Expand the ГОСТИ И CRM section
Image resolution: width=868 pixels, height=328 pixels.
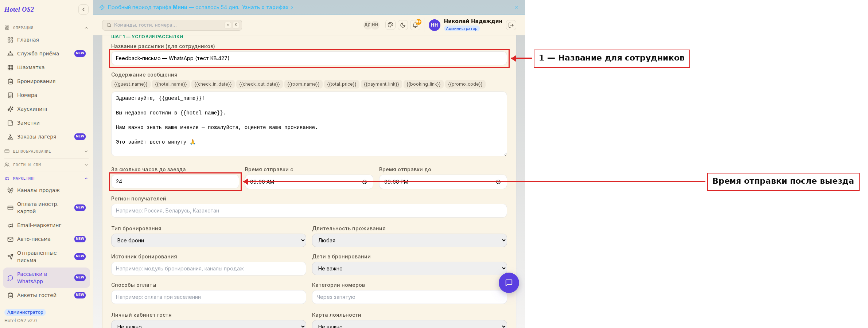point(46,165)
